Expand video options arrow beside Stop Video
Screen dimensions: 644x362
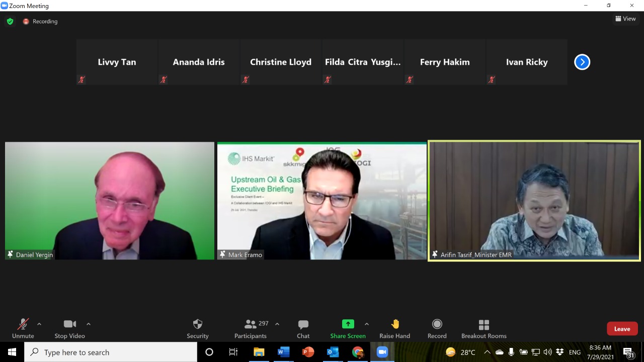89,324
